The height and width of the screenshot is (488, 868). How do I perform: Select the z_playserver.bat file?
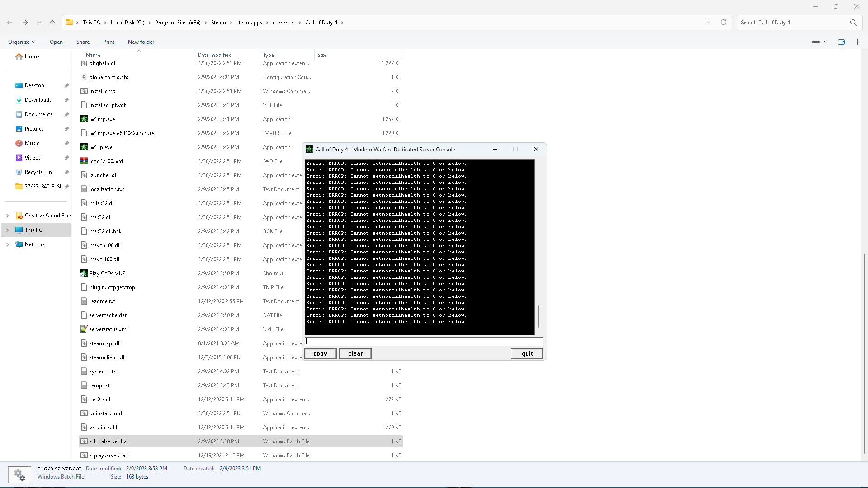pos(241,455)
